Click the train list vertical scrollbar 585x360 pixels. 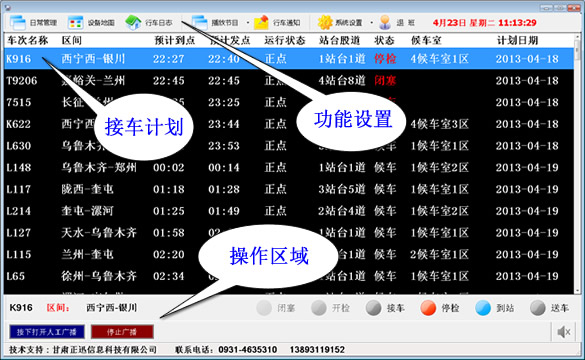578,163
